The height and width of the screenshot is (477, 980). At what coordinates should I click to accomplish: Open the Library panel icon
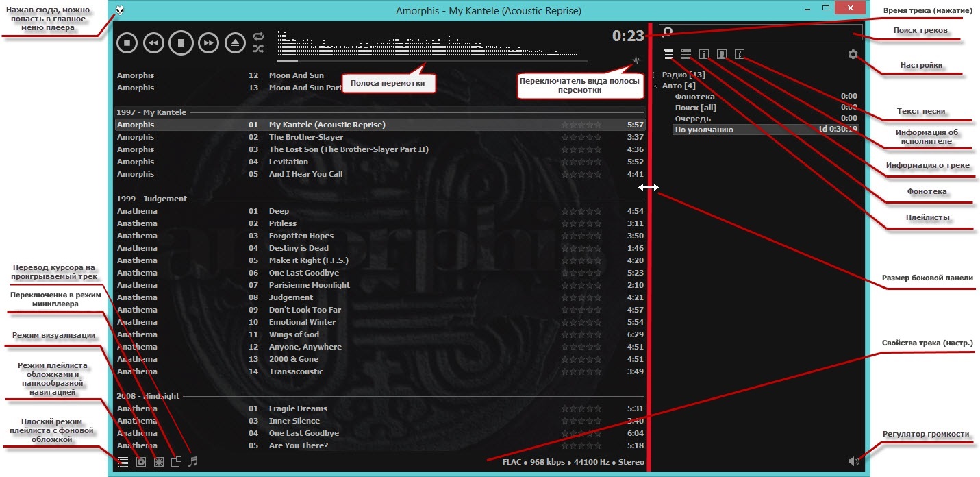click(x=686, y=54)
